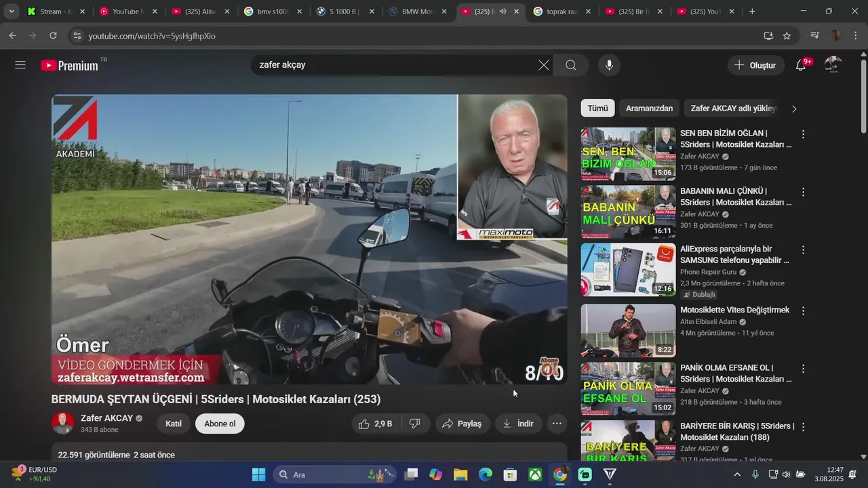The image size is (868, 488).
Task: Open the Chrome tab search dropdown
Action: click(x=12, y=12)
